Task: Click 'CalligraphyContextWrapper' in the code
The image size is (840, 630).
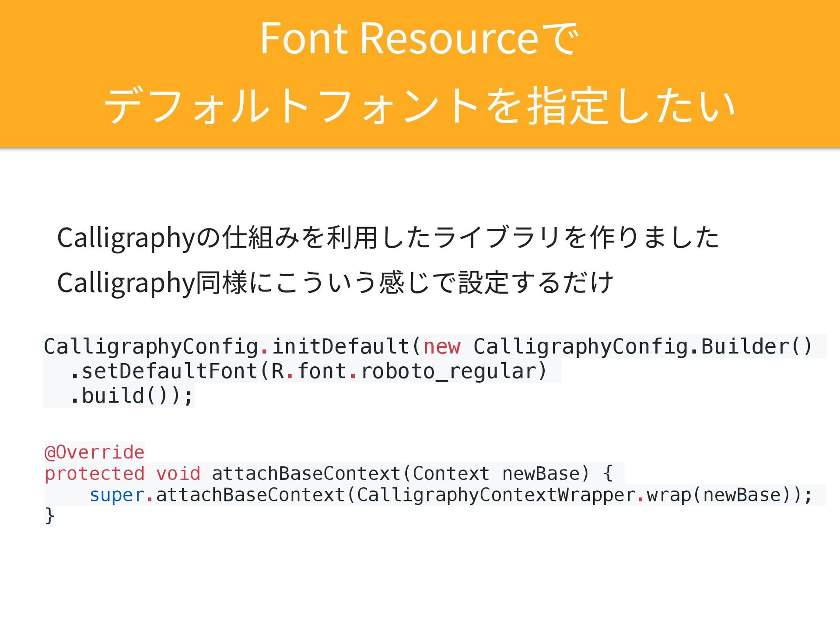Action: pyautogui.click(x=496, y=495)
